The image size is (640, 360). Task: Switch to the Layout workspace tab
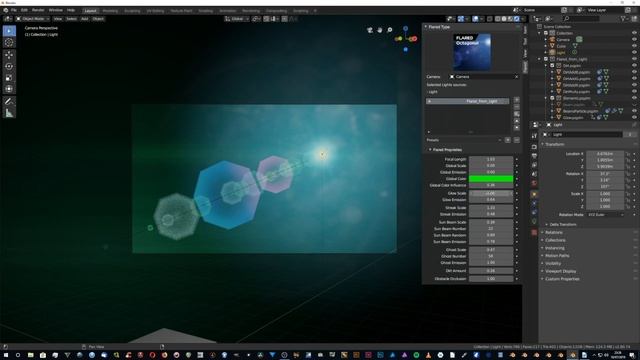[90, 11]
